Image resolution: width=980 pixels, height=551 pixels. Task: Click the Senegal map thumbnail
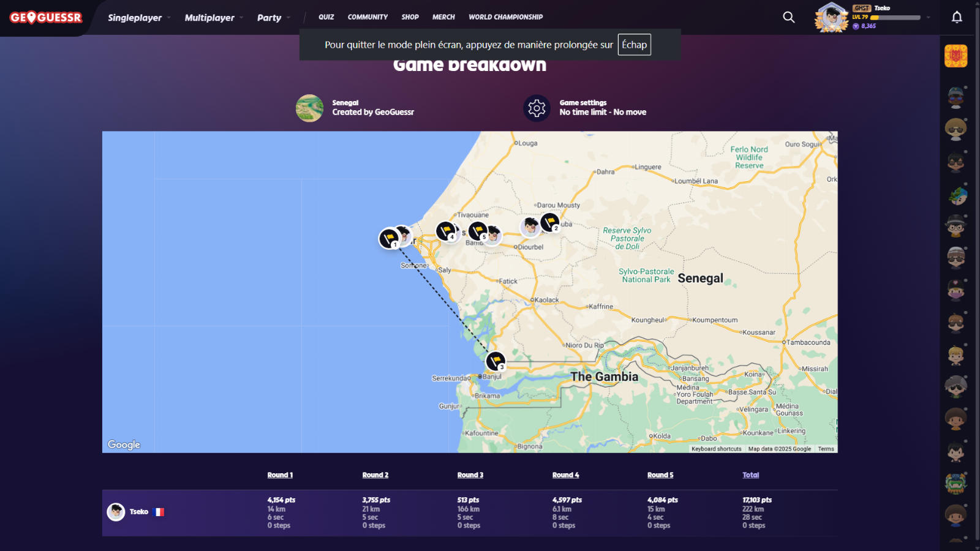pos(309,108)
